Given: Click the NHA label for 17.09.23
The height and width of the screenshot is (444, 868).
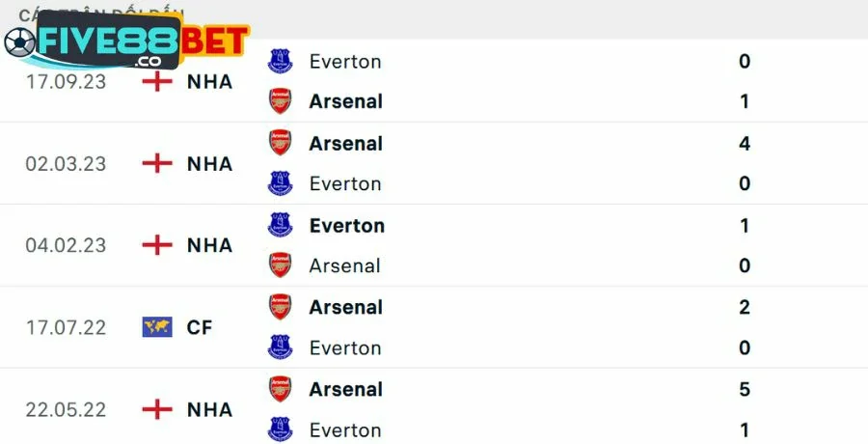Looking at the screenshot, I should click(x=209, y=82).
